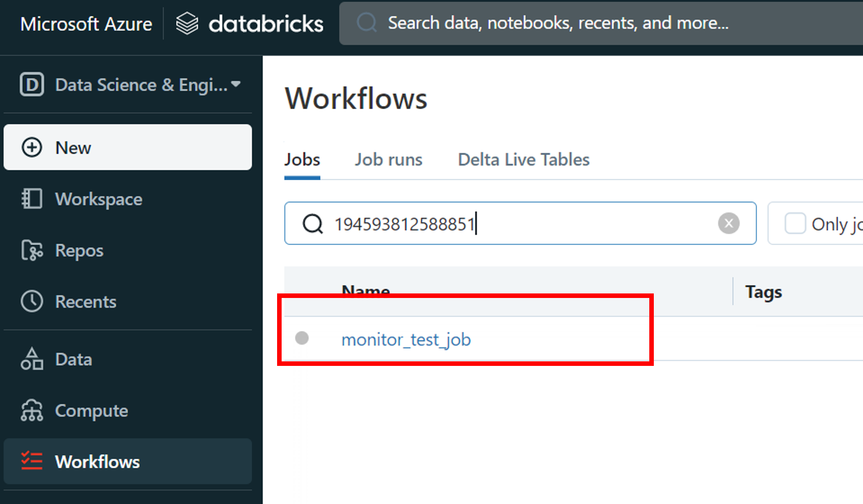Click the plus icon next to New
Viewport: 863px width, 504px height.
[x=32, y=148]
